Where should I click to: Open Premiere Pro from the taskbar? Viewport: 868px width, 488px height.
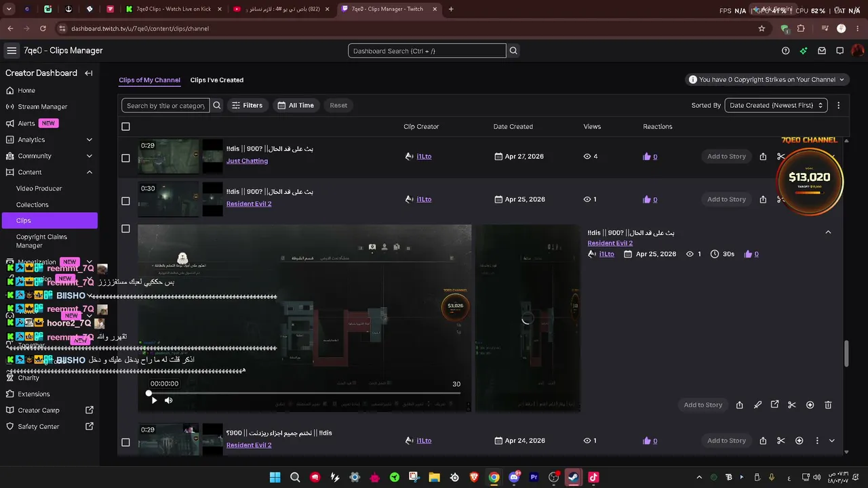point(534,477)
